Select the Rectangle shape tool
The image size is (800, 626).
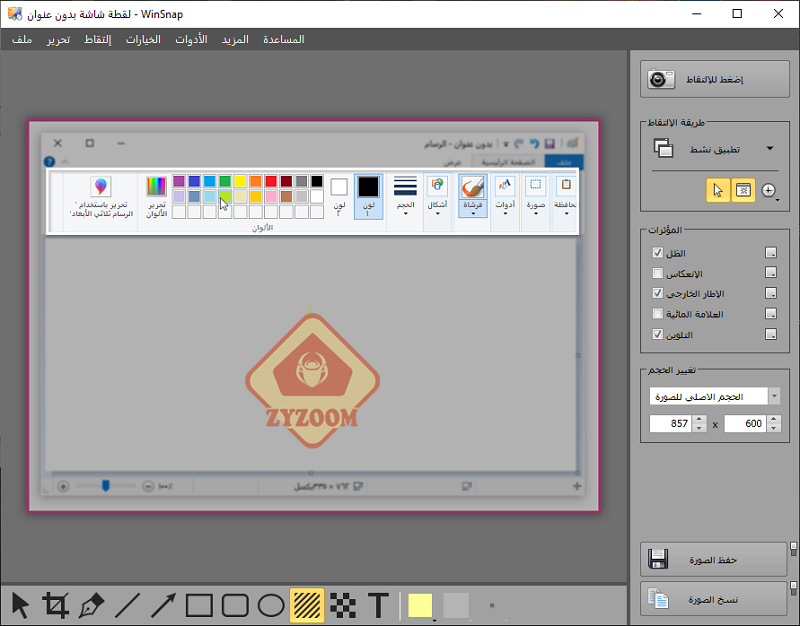pyautogui.click(x=199, y=606)
